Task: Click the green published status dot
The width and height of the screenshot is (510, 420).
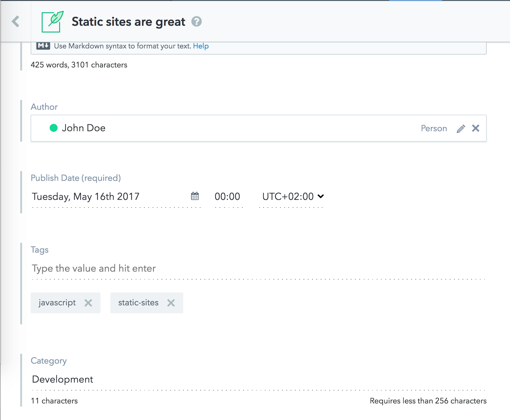Action: [54, 128]
